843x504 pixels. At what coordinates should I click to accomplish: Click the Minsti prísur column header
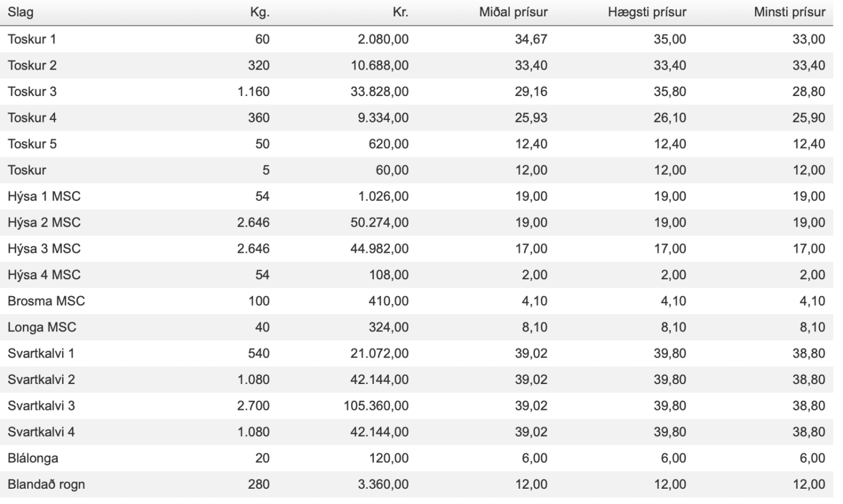pos(789,12)
